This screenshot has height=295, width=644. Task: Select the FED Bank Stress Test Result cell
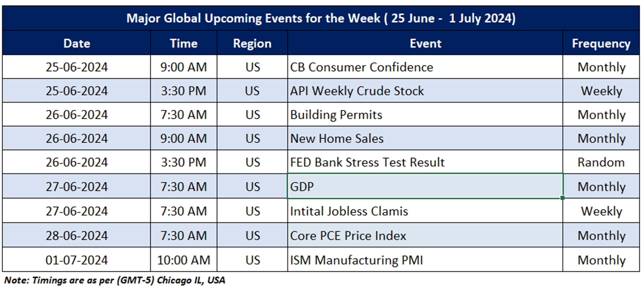(425, 163)
